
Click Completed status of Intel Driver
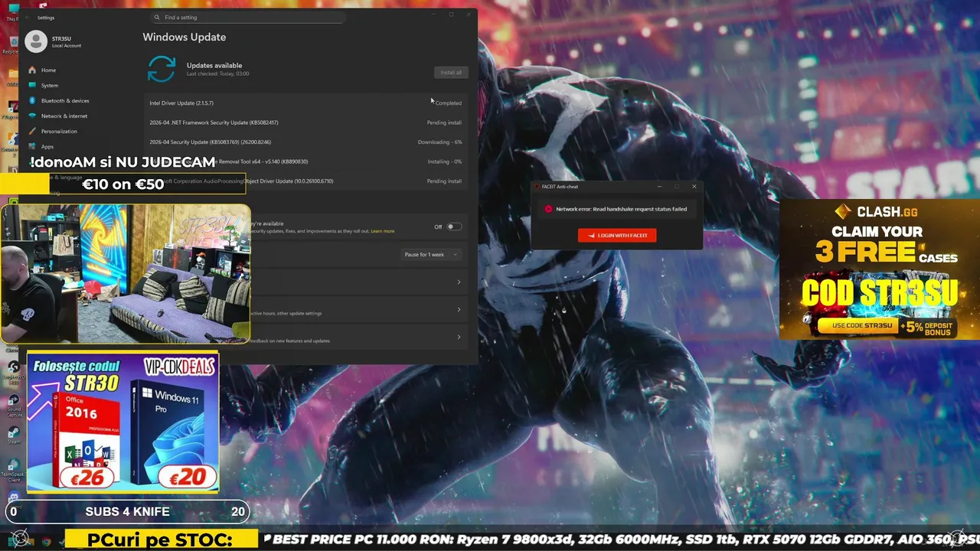pos(448,103)
